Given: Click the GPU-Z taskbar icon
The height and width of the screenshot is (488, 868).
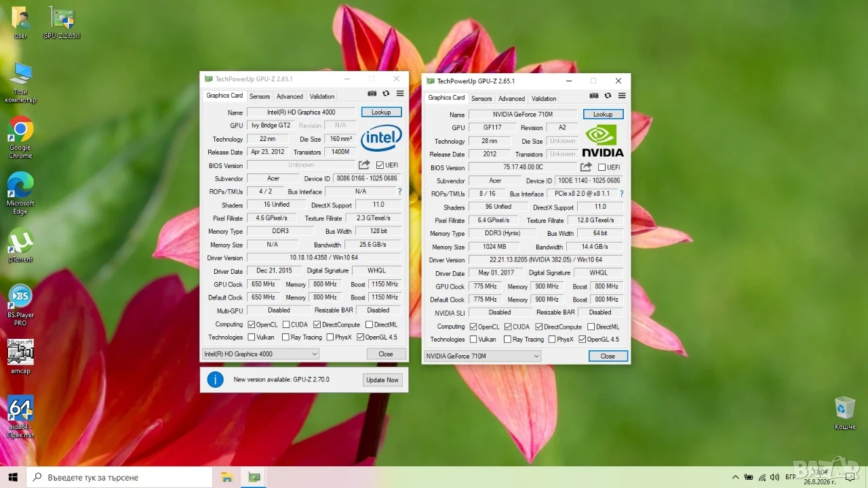Looking at the screenshot, I should pos(254,477).
